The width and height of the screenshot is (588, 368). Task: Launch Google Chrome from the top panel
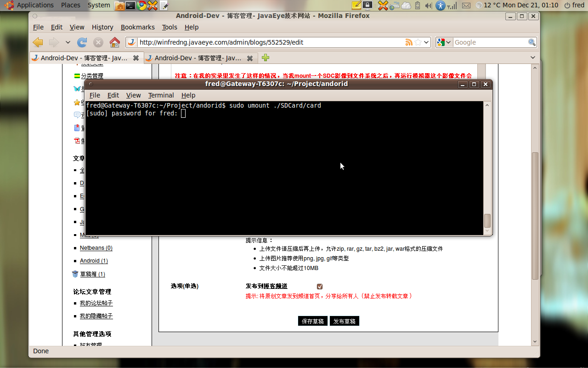point(142,6)
